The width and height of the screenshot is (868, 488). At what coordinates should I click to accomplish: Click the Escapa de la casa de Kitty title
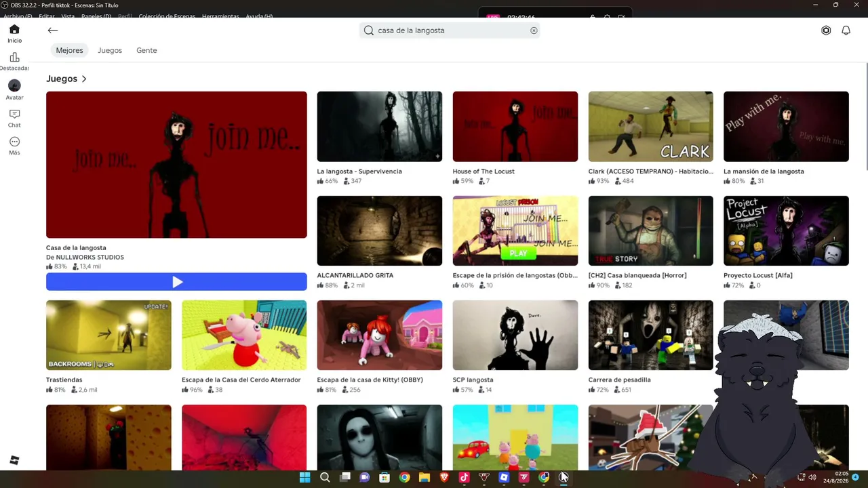(x=370, y=380)
